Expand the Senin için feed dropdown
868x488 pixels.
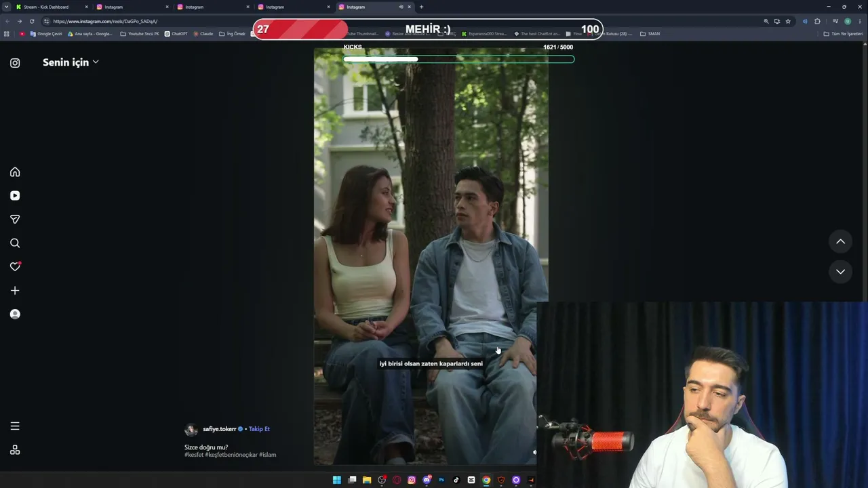tap(71, 62)
